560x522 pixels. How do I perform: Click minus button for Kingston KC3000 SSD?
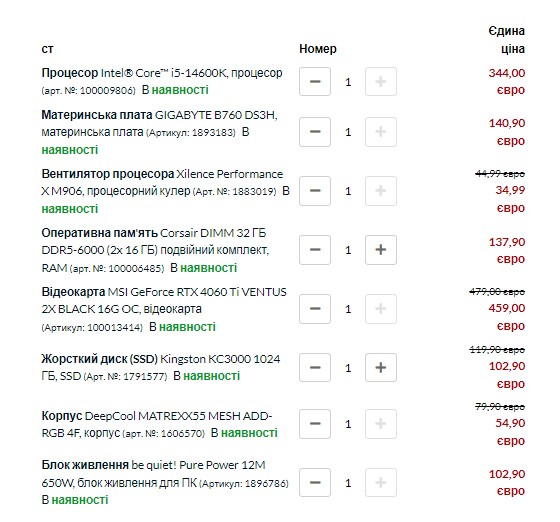coord(315,367)
